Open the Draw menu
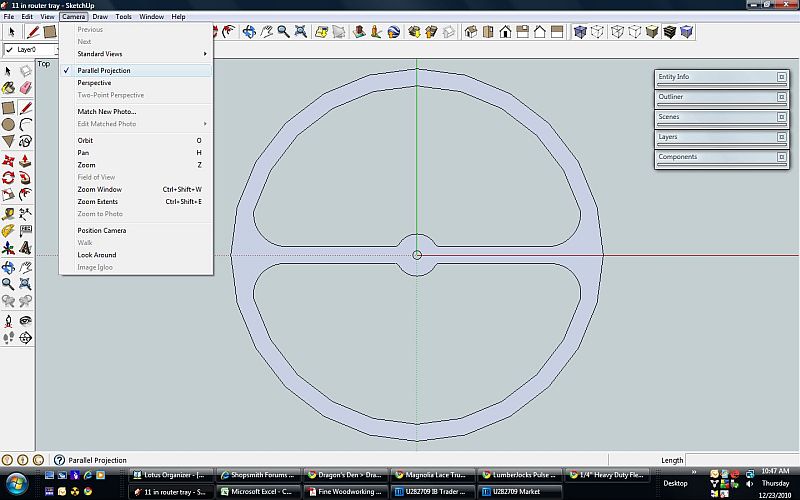 click(100, 17)
